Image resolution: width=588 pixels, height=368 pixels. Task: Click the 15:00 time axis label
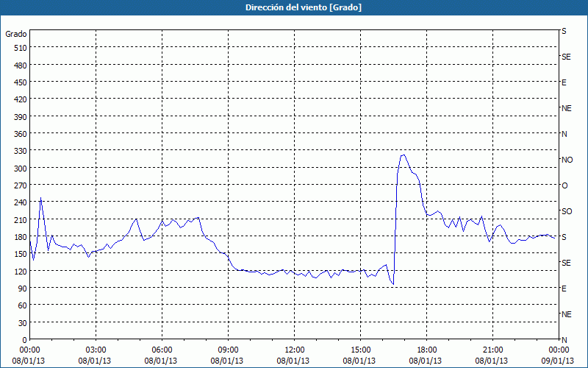pyautogui.click(x=360, y=350)
